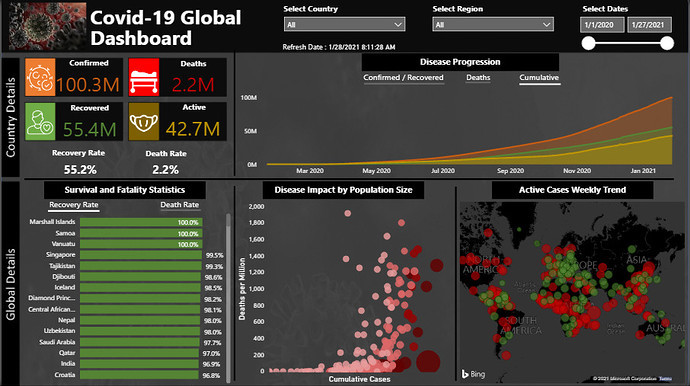Screen dimensions: 690x386
Task: Click the Refresh Date text
Action: (339, 47)
